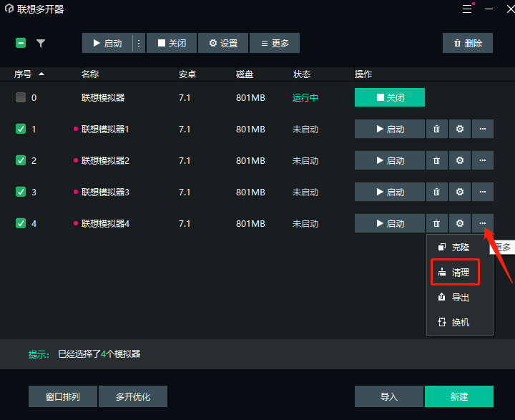Click the 导入 import button
Viewport: 515px width, 420px height.
coord(389,396)
